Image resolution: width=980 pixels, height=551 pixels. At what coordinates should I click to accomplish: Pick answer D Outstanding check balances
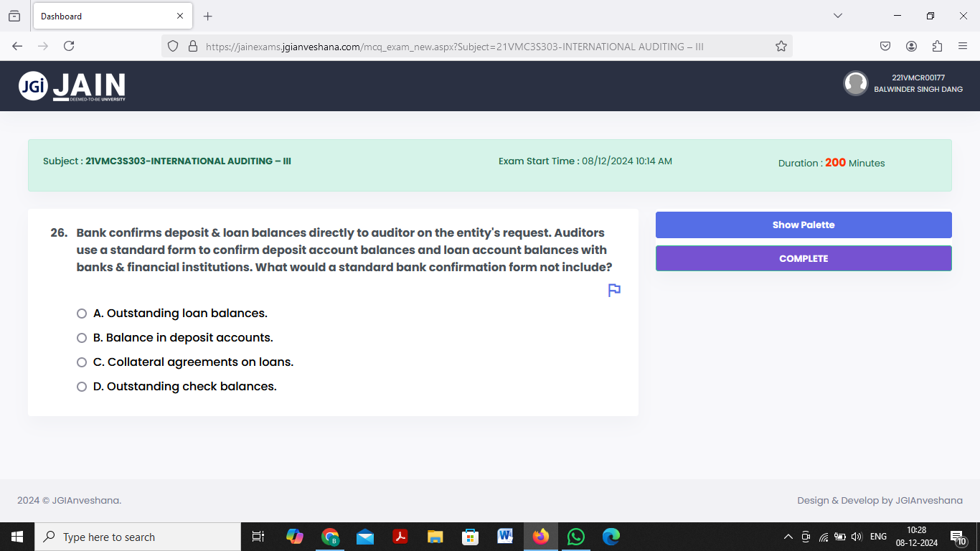click(x=81, y=386)
